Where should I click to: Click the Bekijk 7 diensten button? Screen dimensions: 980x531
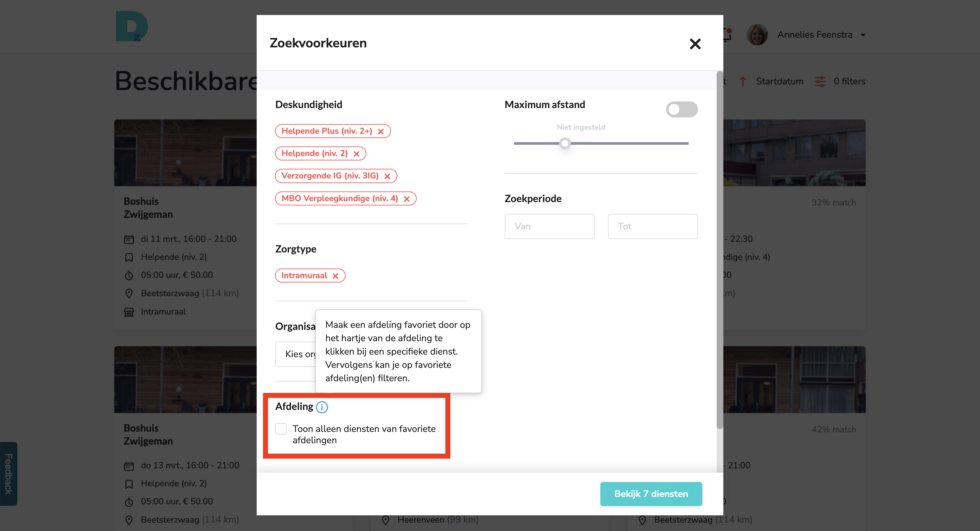point(651,494)
